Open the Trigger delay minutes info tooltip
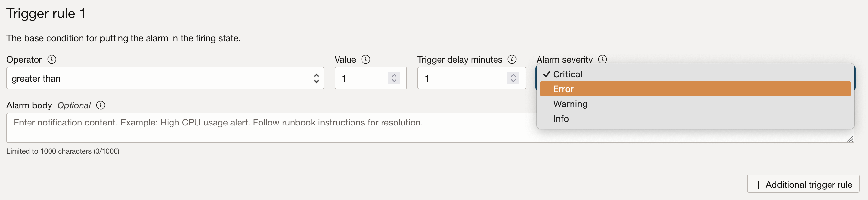 pyautogui.click(x=512, y=59)
